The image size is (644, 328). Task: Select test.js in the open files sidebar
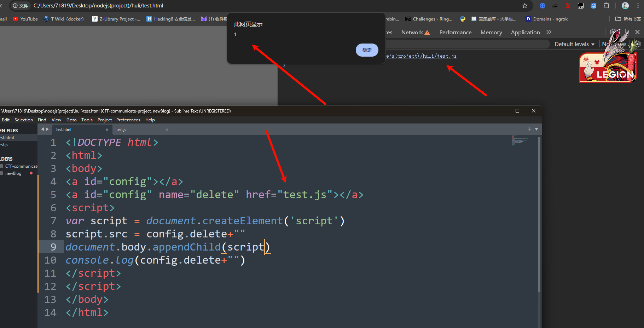tap(18, 145)
